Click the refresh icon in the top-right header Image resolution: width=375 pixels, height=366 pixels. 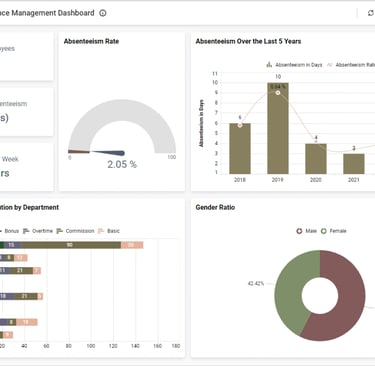tap(370, 13)
